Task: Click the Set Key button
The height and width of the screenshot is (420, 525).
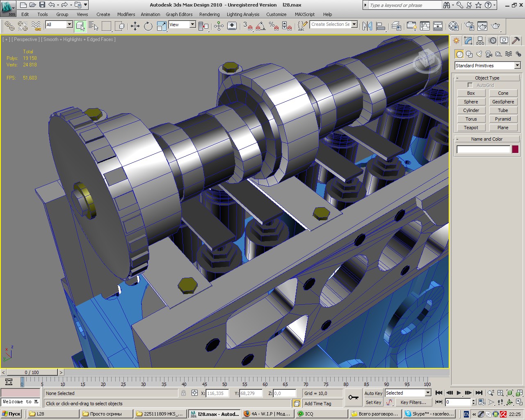Action: [x=374, y=402]
